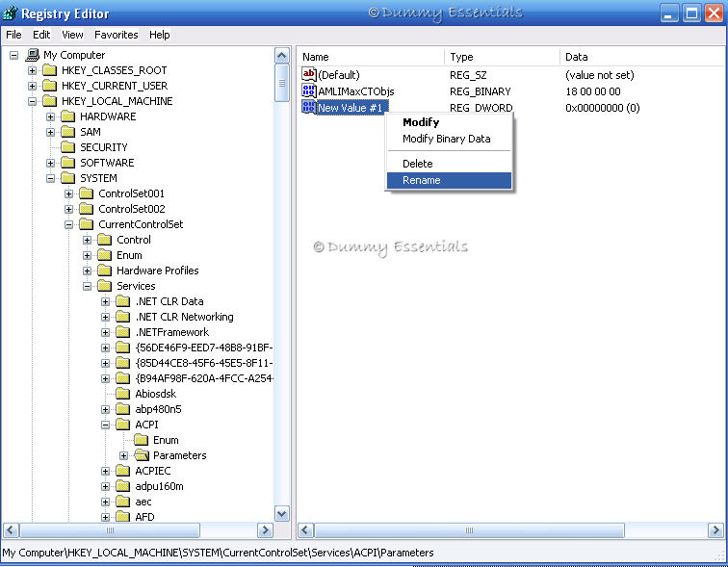This screenshot has height=567, width=728.
Task: Click the Control folder icon
Action: (104, 240)
